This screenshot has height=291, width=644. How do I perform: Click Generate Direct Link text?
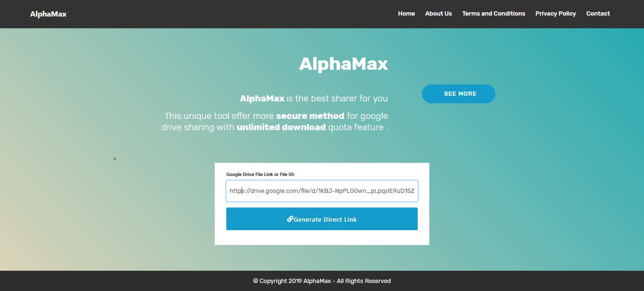click(325, 219)
